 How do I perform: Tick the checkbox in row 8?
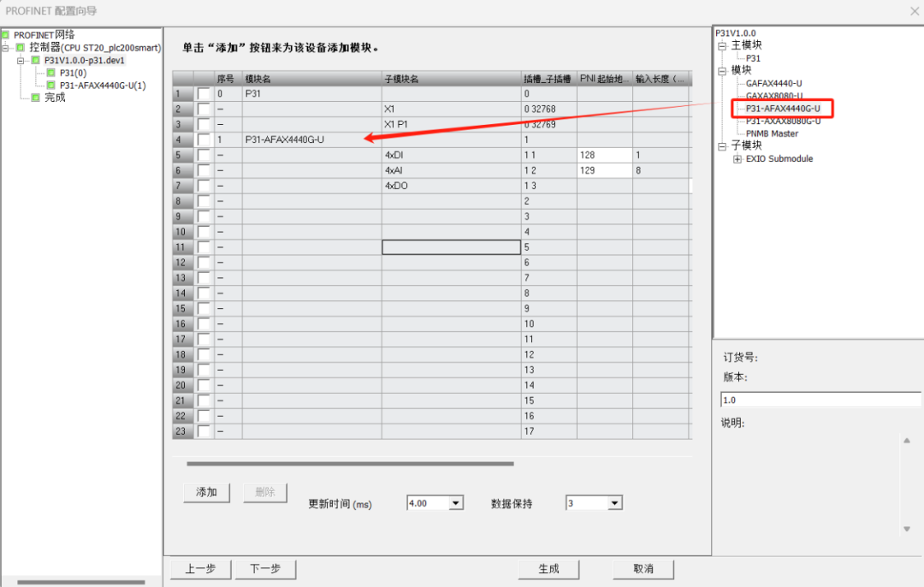coord(204,201)
